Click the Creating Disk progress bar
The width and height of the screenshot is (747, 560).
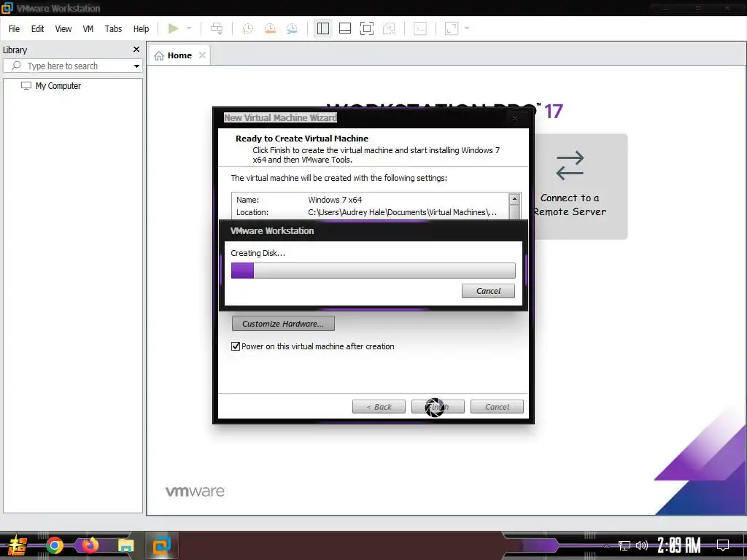click(373, 271)
